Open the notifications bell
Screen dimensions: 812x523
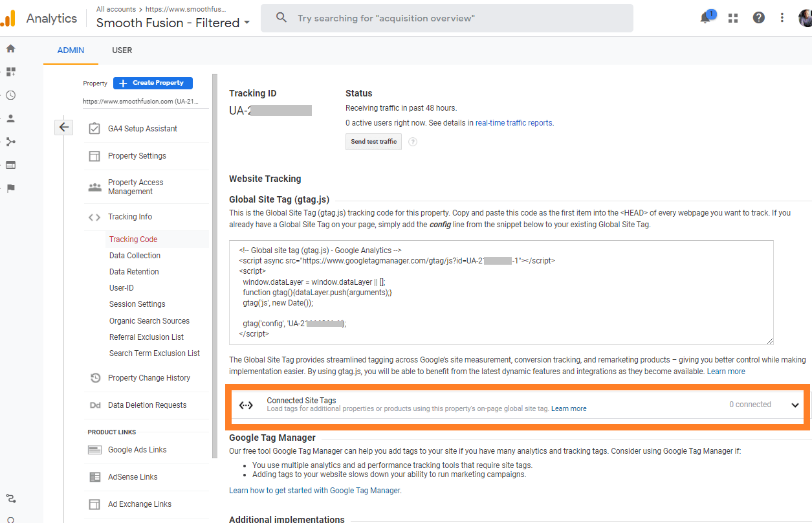(x=706, y=18)
